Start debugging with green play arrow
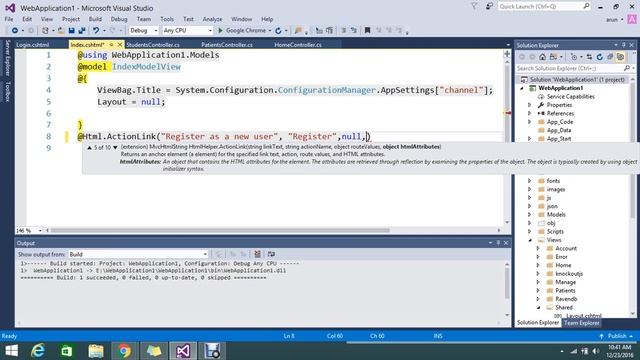Viewport: 640px width, 360px height. [220, 31]
